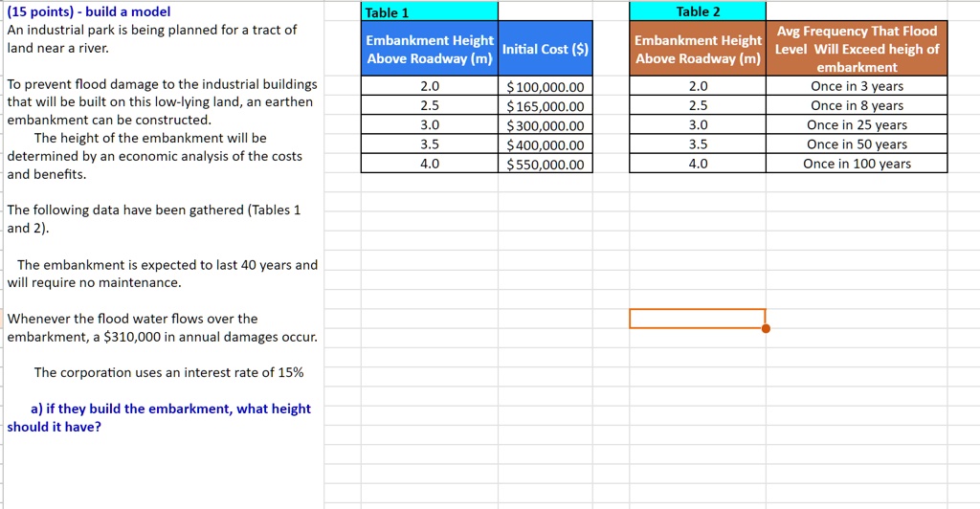The width and height of the screenshot is (980, 509).
Task: Select the currently highlighted empty cell
Action: (698, 318)
